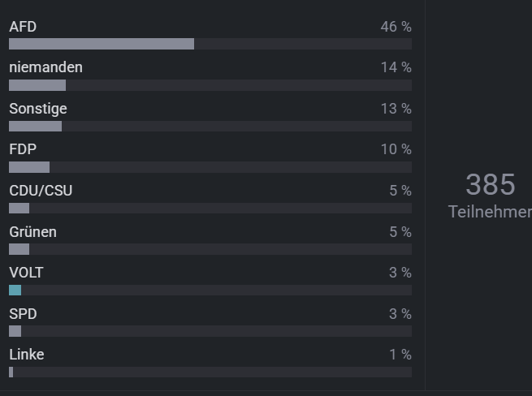Click the 385 participant count
This screenshot has height=396, width=532.
[x=490, y=185]
